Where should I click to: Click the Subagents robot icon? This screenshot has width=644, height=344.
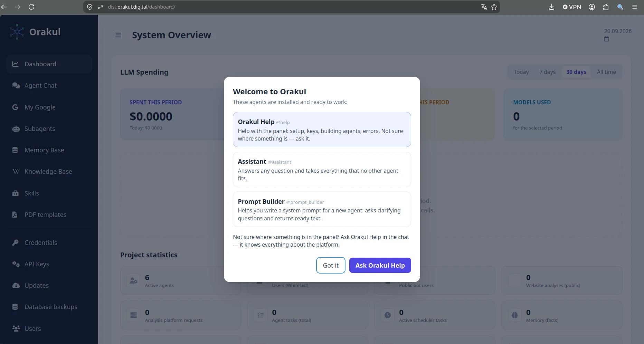pyautogui.click(x=16, y=128)
